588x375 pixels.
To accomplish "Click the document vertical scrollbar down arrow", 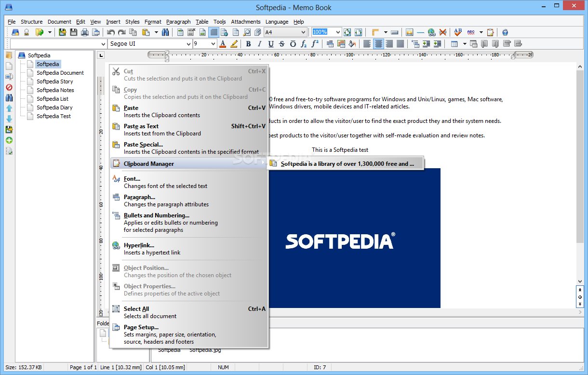I will pyautogui.click(x=580, y=281).
